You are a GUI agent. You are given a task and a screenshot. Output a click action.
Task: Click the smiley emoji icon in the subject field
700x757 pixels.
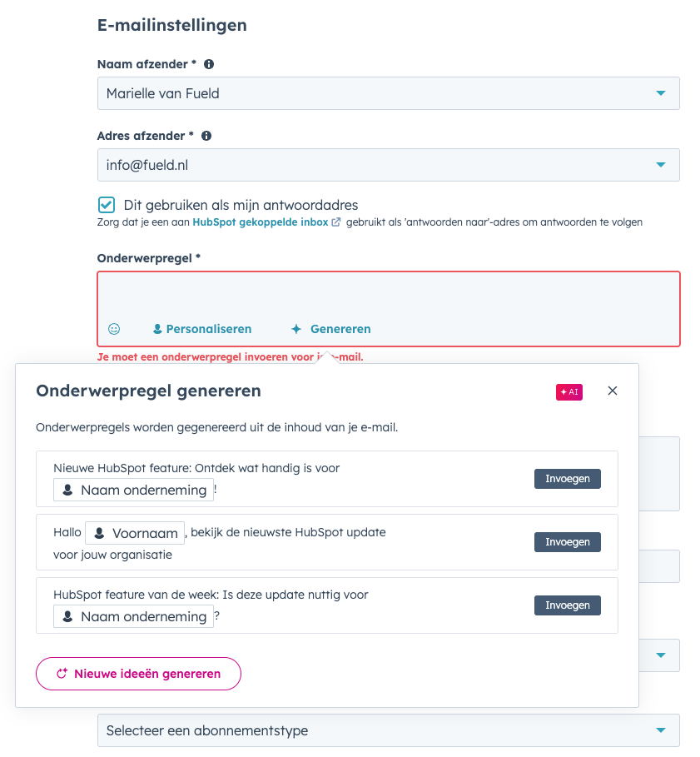coord(113,328)
